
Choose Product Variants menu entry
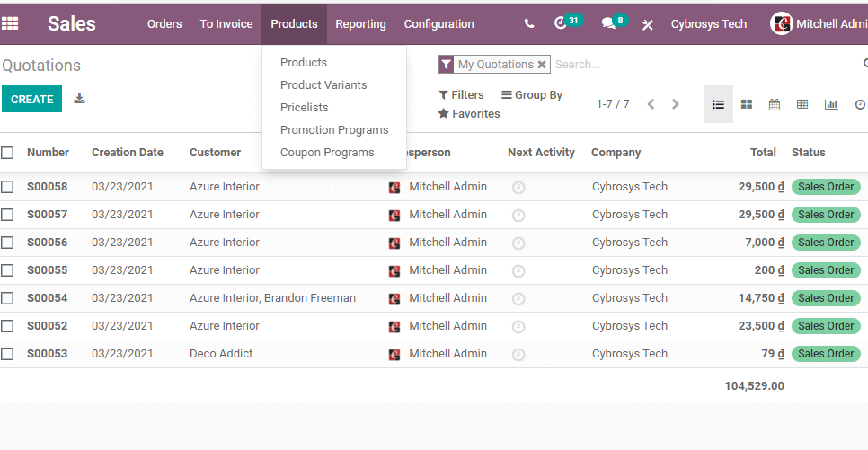323,84
